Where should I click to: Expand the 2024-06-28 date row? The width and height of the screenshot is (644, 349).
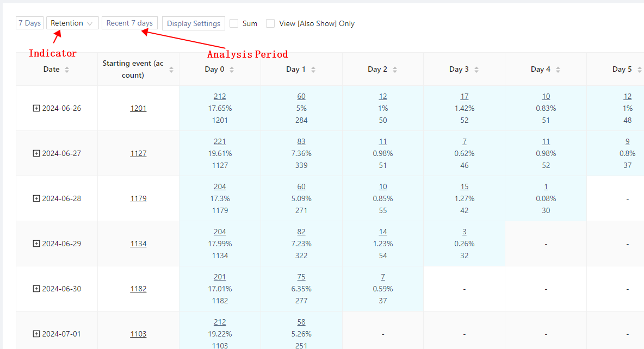(x=36, y=198)
